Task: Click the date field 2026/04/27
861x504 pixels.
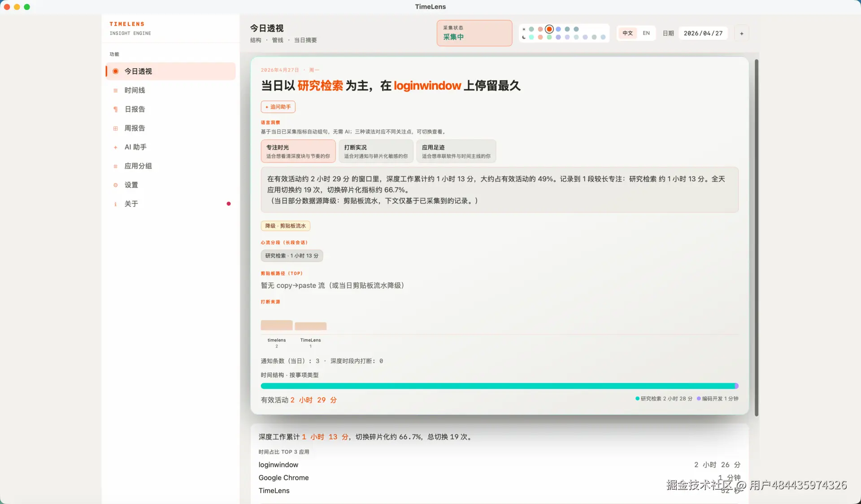Action: pyautogui.click(x=703, y=33)
